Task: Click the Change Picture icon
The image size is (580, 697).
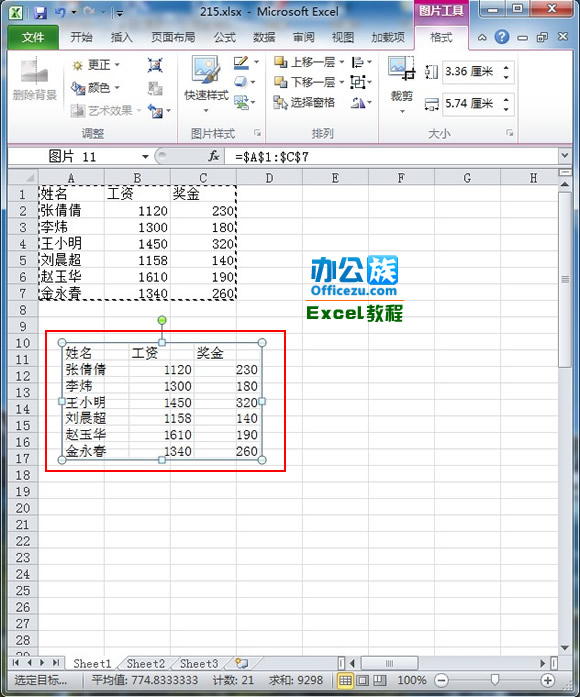Action: pyautogui.click(x=155, y=88)
